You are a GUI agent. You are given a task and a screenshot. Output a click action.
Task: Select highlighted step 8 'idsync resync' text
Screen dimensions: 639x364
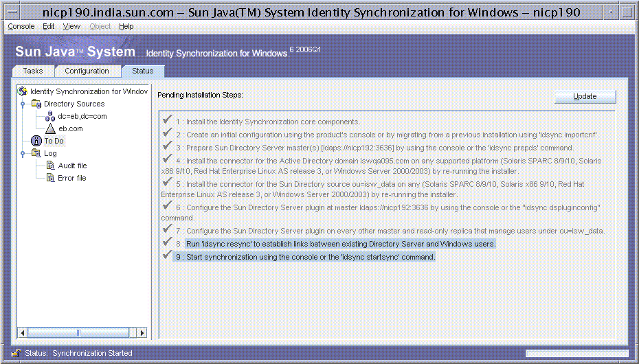(x=340, y=244)
